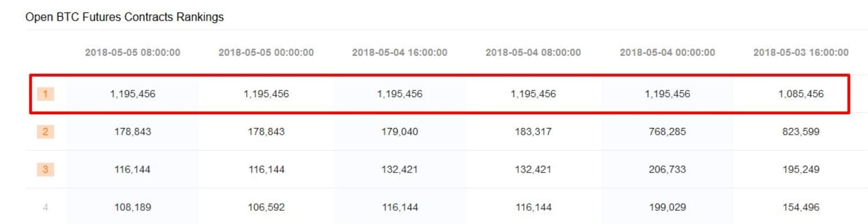The image size is (868, 224).
Task: Click the orange rank 2 badge
Action: pos(46,131)
